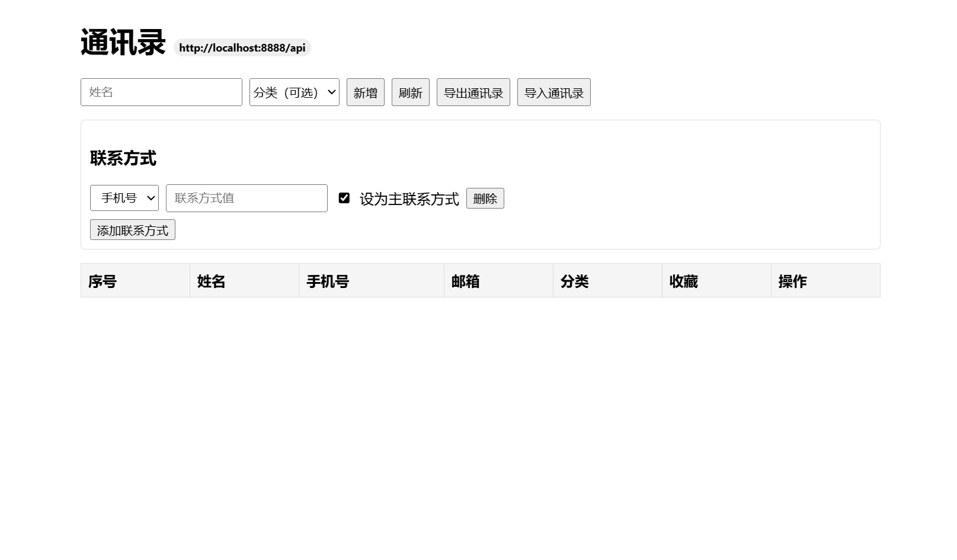This screenshot has width=957, height=560.
Task: Click the 姓名 name input field
Action: [161, 92]
